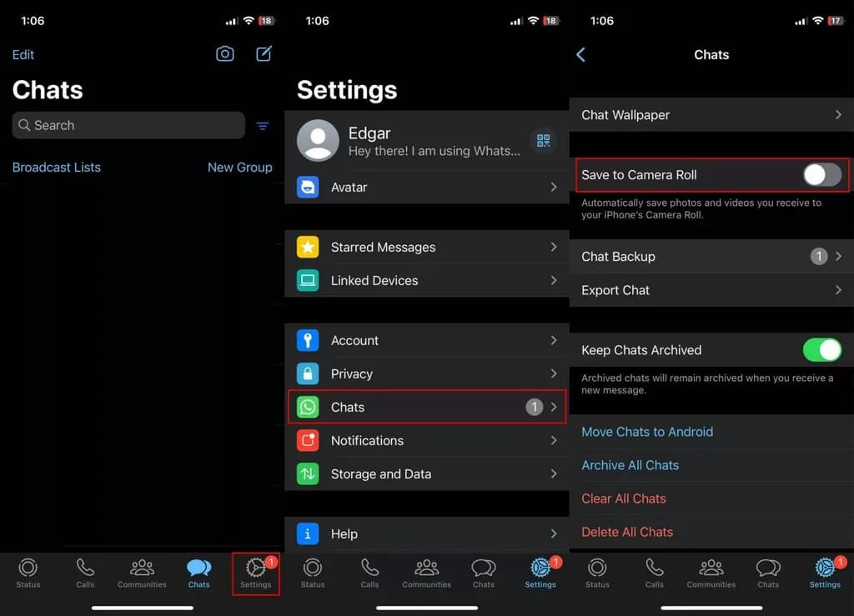
Task: Tap the compose new chat icon
Action: (x=264, y=54)
